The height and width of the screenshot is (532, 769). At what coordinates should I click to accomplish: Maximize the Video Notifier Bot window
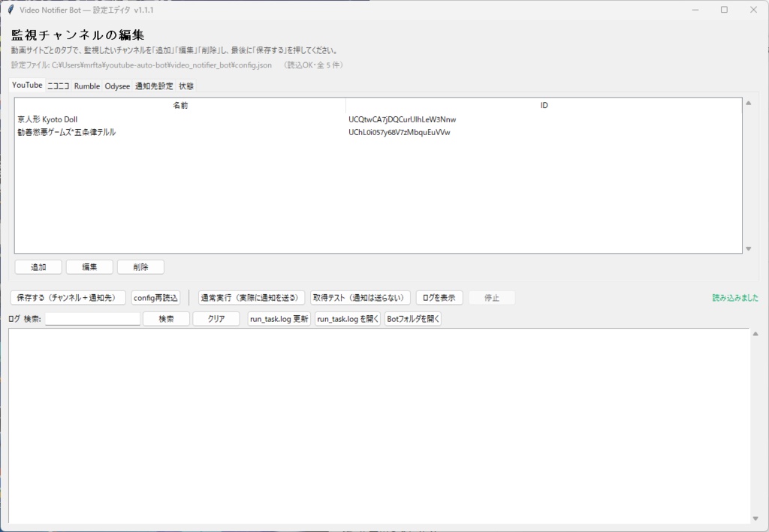click(724, 10)
